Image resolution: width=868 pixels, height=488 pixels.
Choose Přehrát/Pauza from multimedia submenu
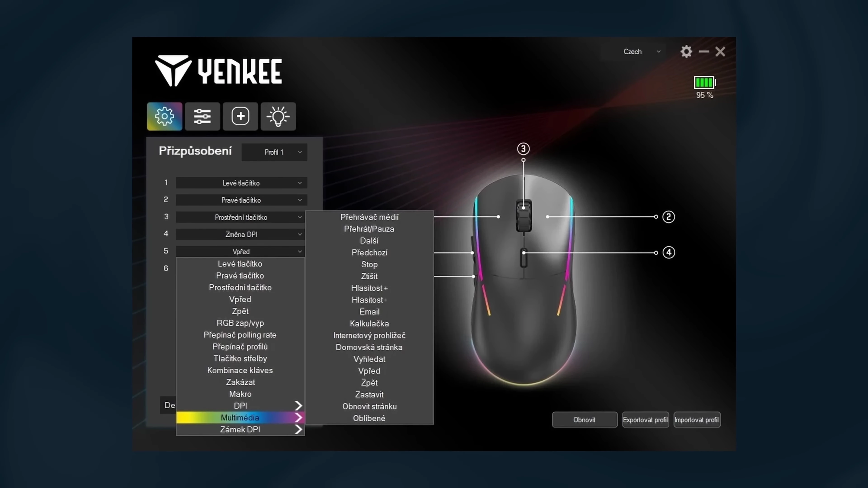click(369, 229)
